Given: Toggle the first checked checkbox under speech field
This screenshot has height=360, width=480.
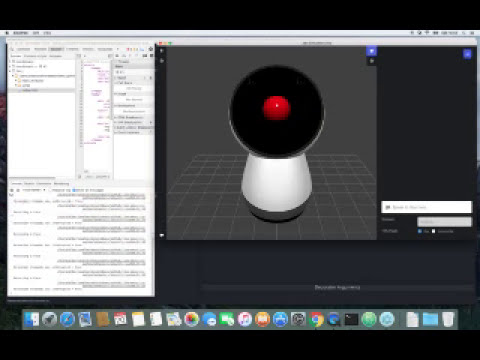Looking at the screenshot, I should (420, 231).
